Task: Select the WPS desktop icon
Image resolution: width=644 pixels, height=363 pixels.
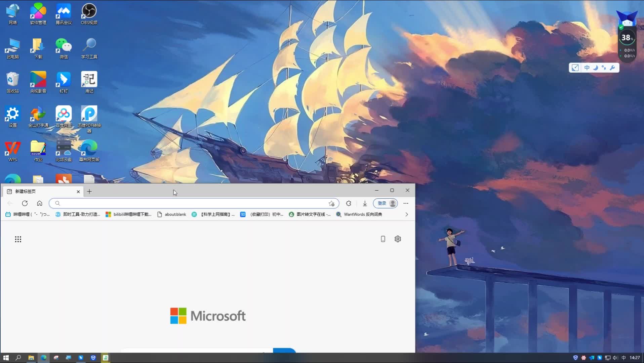Action: (13, 151)
